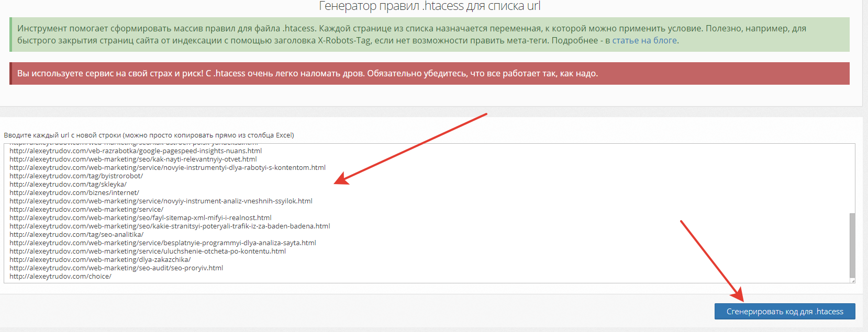The width and height of the screenshot is (868, 332).
Task: Click the last URL line ending in choice/
Action: pos(60,277)
